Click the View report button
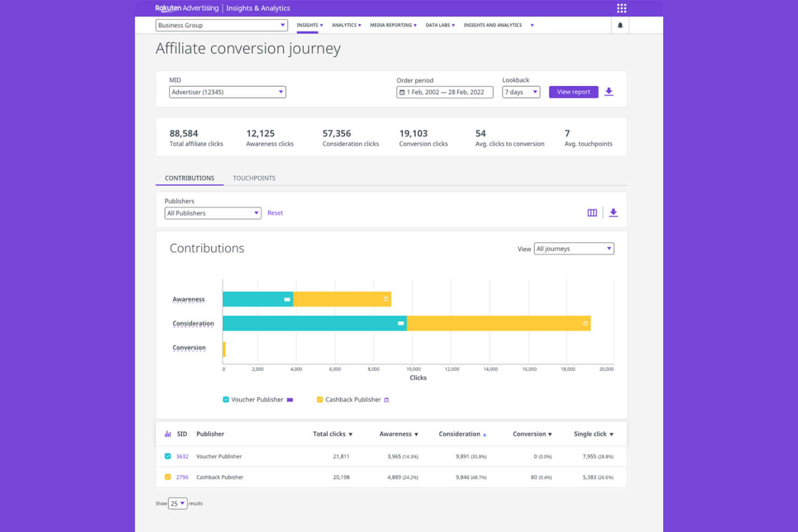798x532 pixels. click(574, 92)
